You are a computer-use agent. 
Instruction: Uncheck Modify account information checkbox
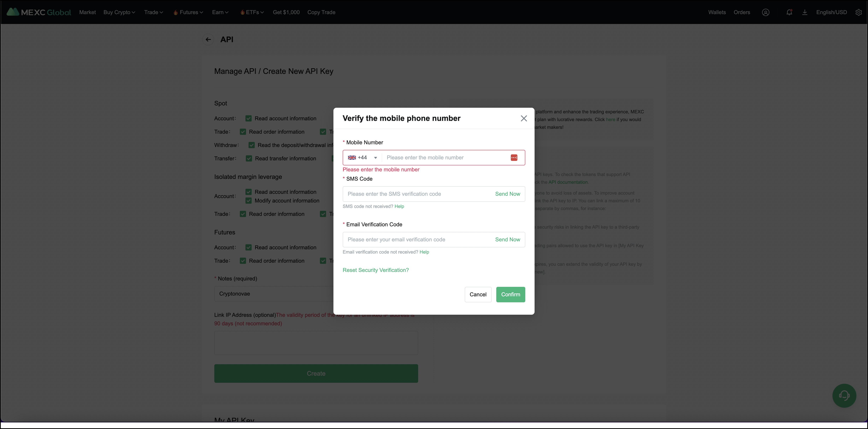point(248,201)
